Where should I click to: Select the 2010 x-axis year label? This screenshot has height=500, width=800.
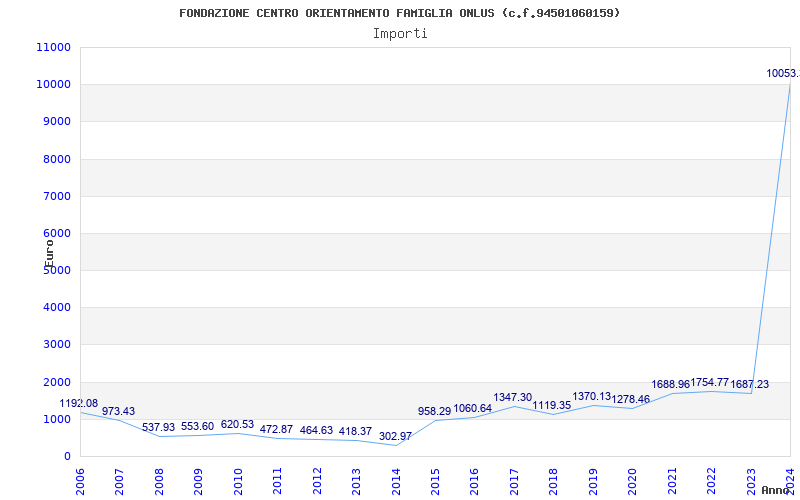[x=238, y=481]
